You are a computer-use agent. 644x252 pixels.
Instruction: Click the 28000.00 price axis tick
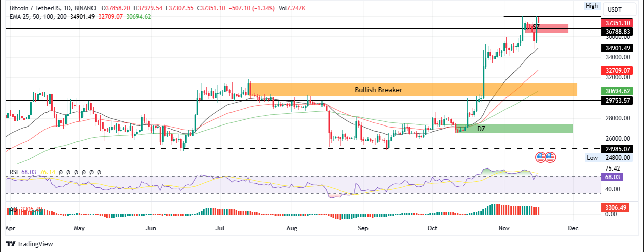[x=618, y=118]
